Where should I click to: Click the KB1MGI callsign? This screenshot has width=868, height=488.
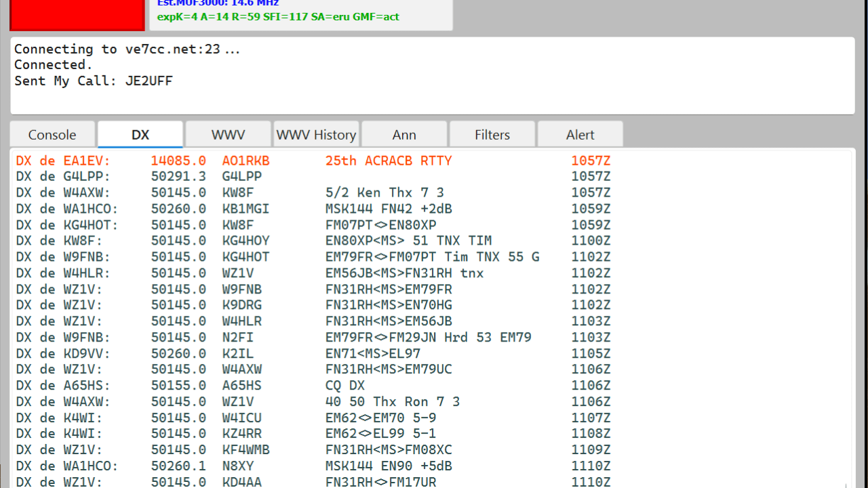pos(245,209)
